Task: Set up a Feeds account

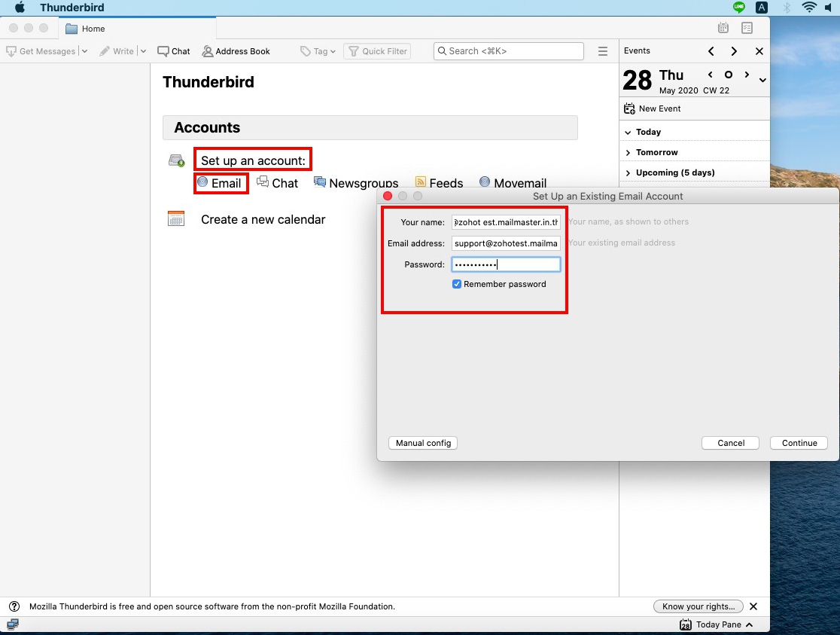Action: coord(439,183)
